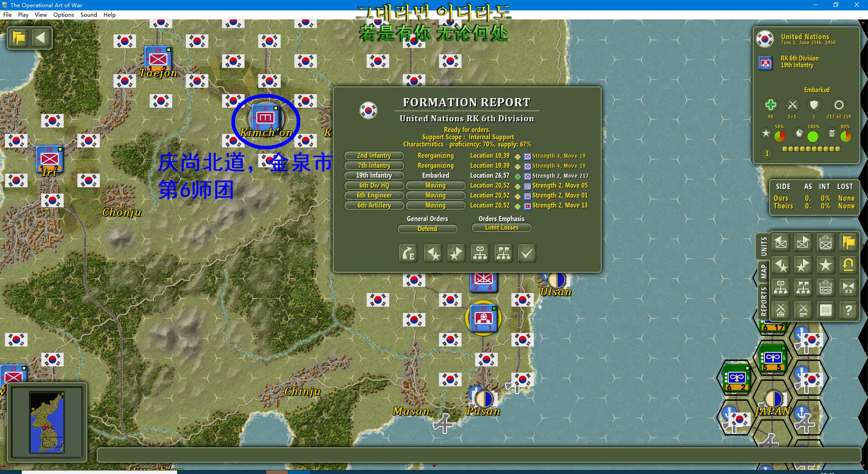Click the Ulsan port unit marker
Viewport: 868px width, 474px height.
click(557, 280)
